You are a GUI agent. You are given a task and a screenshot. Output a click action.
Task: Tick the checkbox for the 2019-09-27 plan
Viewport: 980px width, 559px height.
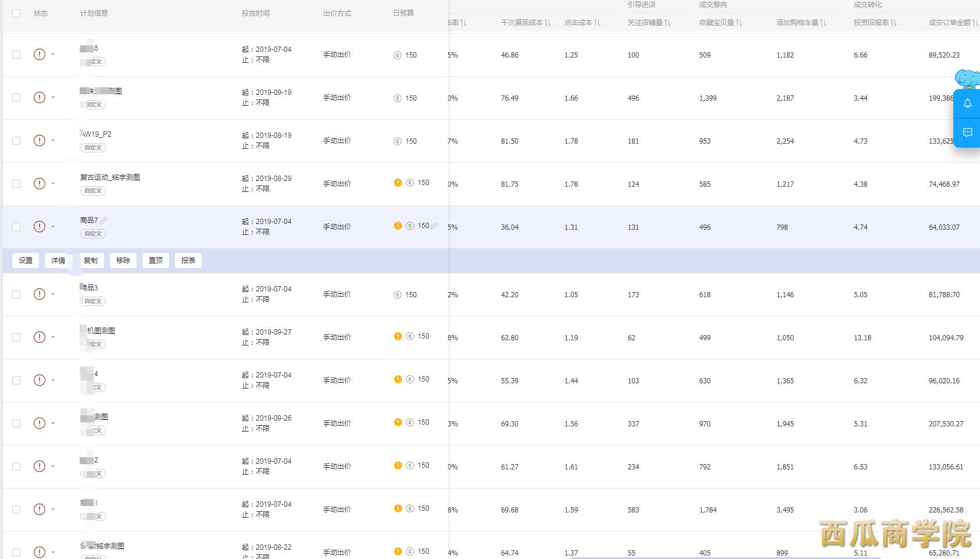click(x=16, y=337)
